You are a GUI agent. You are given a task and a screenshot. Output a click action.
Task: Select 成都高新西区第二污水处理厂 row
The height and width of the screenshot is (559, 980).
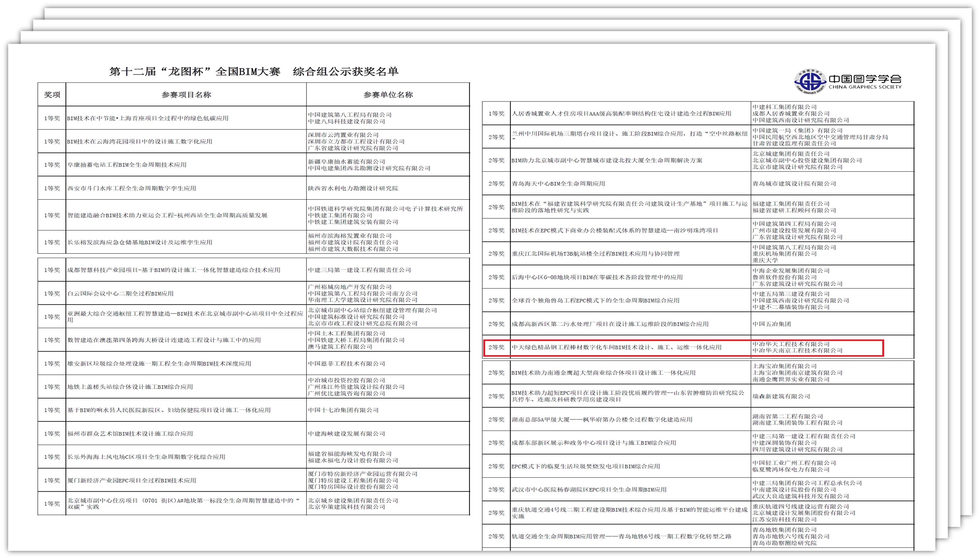click(698, 324)
